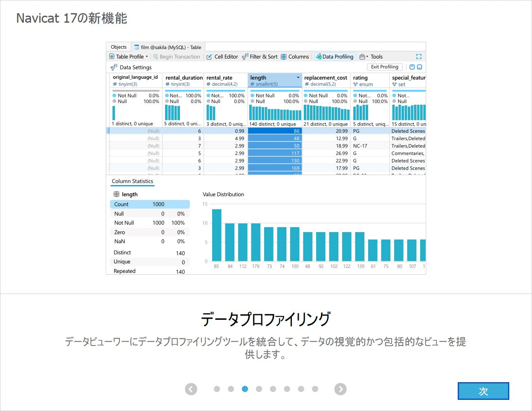Click the length cell with value 117
The width and height of the screenshot is (532, 411).
tap(275, 153)
